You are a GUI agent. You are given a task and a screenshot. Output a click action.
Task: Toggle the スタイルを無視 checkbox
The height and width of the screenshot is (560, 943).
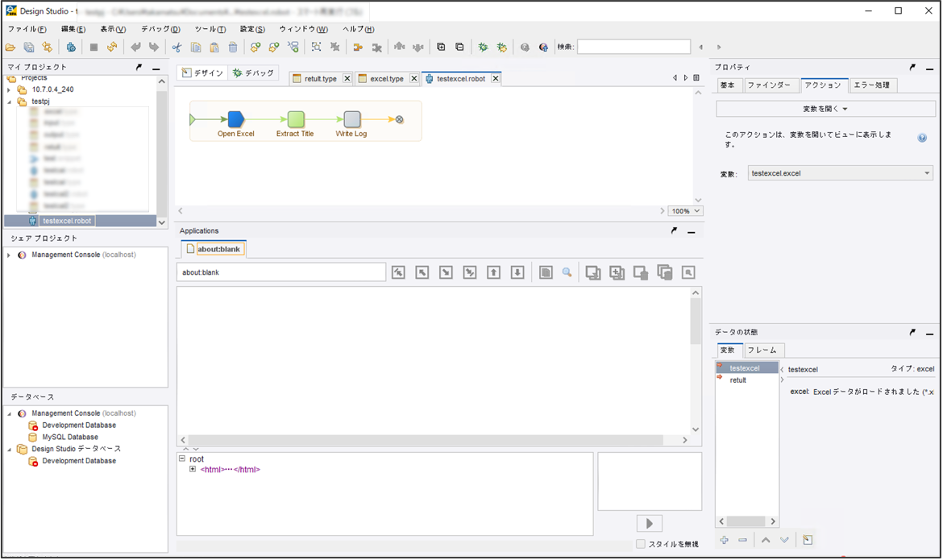pyautogui.click(x=641, y=544)
